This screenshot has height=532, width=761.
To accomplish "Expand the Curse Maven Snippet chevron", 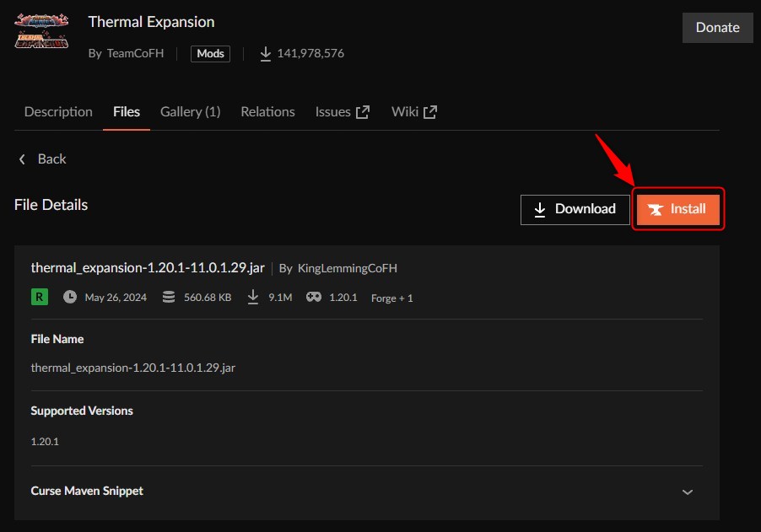I will (688, 492).
